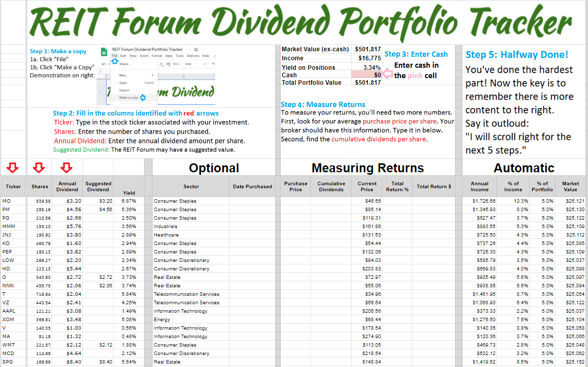This screenshot has height=367, width=588.
Task: Select the $8.40 annual dividend for SPG
Action: pos(67,362)
